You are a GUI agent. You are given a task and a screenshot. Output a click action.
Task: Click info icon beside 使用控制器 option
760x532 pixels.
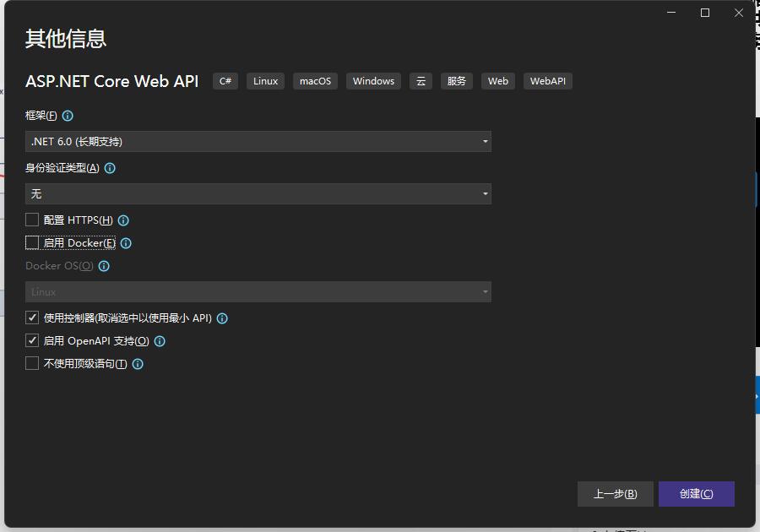[x=222, y=318]
